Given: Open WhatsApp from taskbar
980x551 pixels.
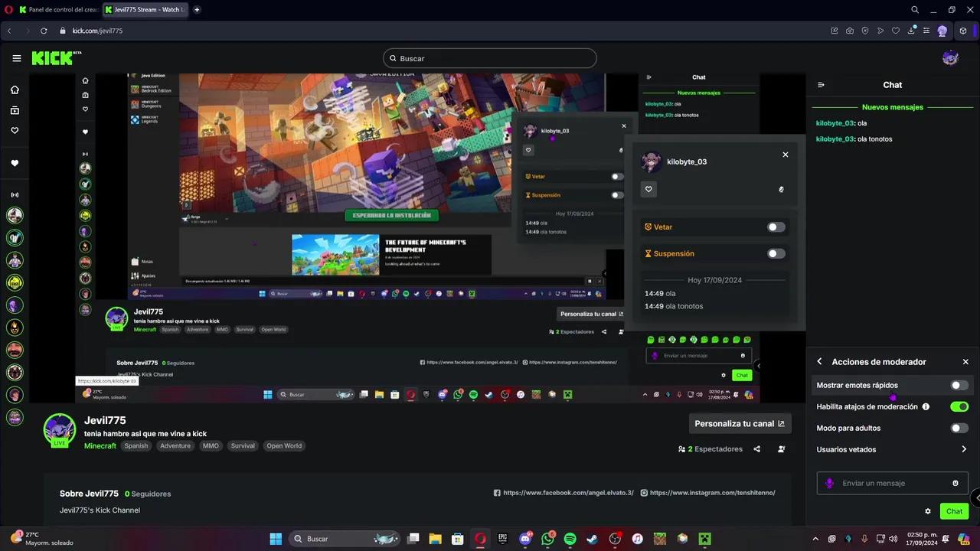Looking at the screenshot, I should click(x=547, y=539).
